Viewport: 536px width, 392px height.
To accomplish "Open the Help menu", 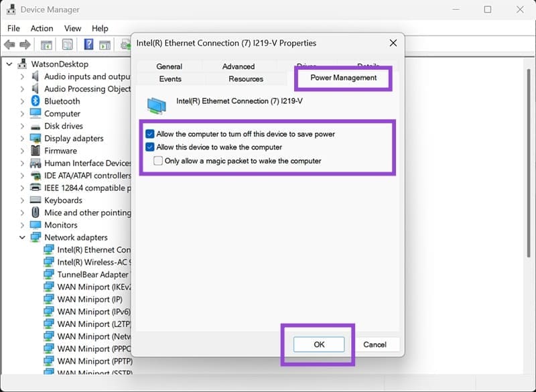I will coord(100,28).
